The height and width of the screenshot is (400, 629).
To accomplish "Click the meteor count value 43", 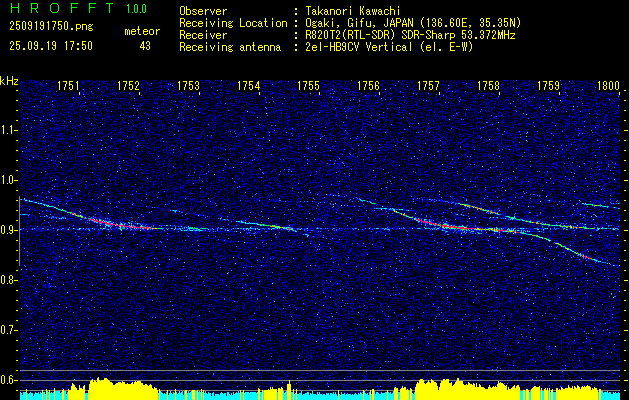I will pos(145,46).
